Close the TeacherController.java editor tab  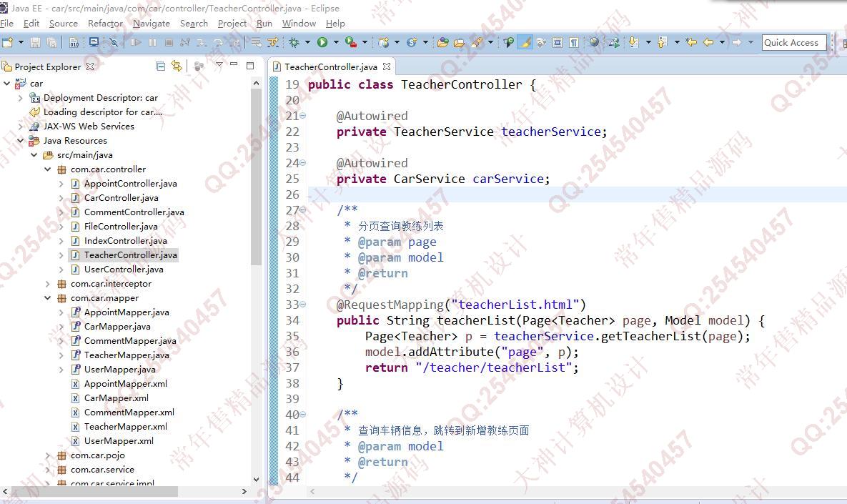pos(387,66)
